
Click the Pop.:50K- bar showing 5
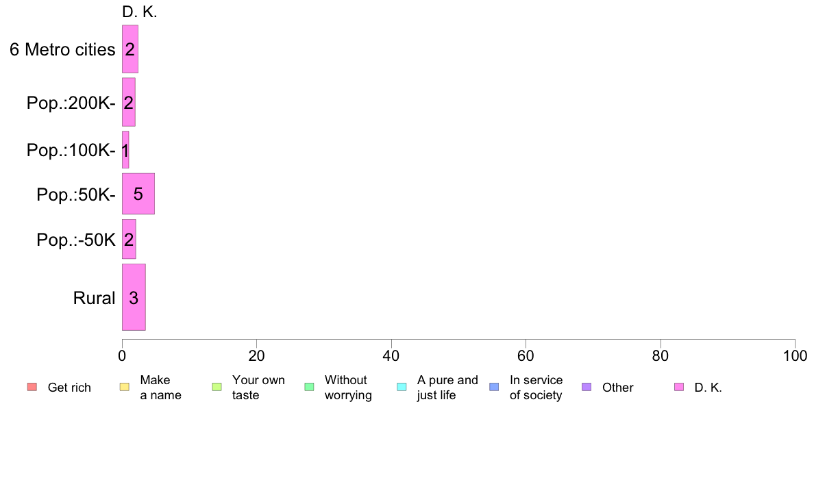pyautogui.click(x=138, y=194)
